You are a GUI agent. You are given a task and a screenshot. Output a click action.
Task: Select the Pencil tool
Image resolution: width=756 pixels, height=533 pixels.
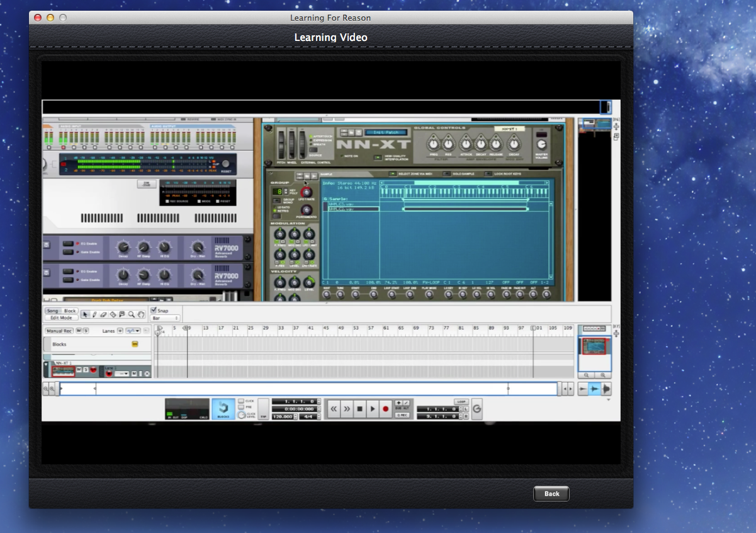pos(94,314)
